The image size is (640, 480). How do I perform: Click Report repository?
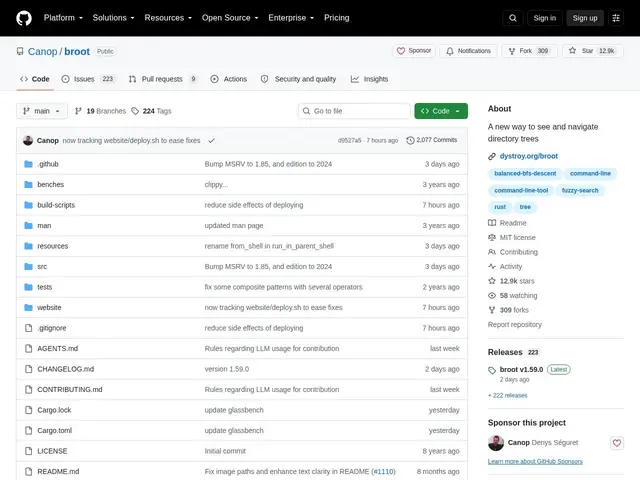[x=514, y=324]
